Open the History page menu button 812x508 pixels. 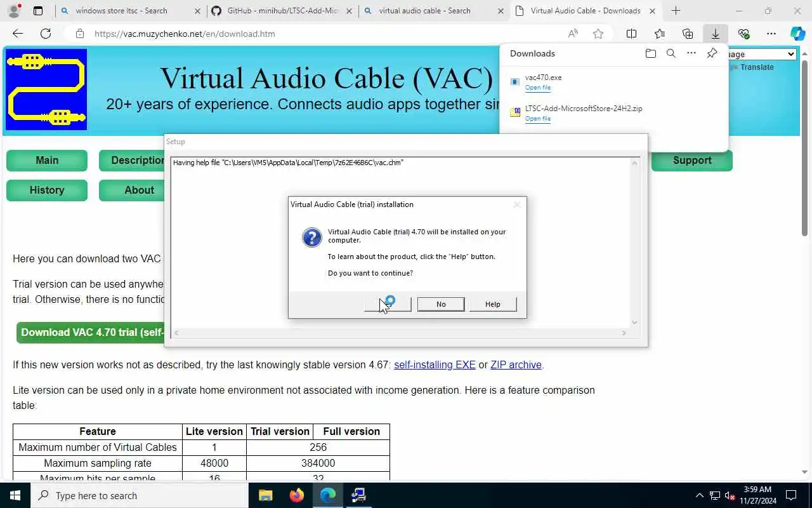(47, 190)
